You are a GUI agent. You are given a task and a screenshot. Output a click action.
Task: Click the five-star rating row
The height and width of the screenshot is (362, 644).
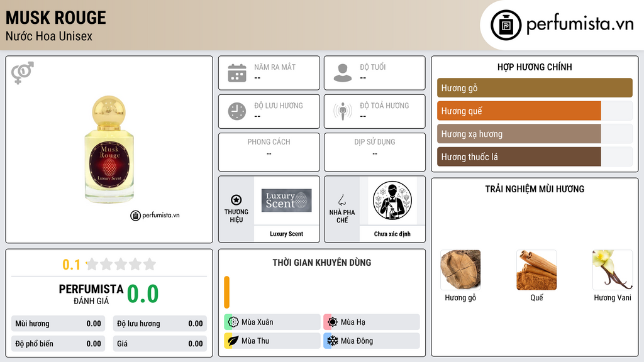pos(121,264)
